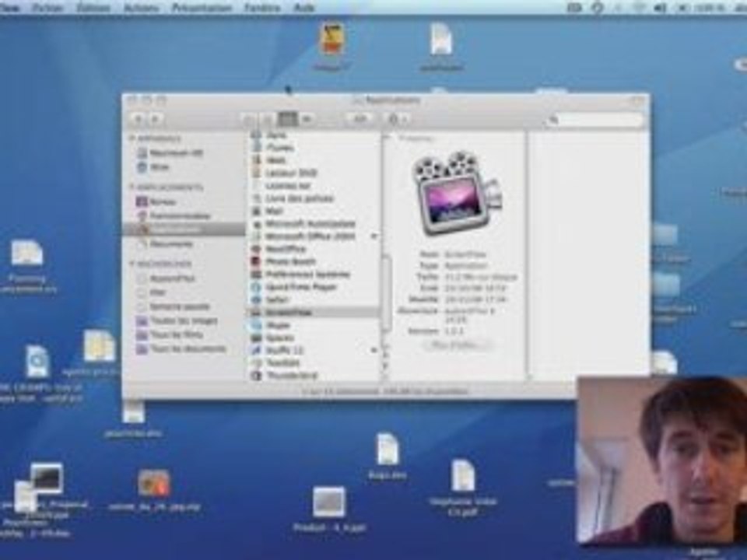The width and height of the screenshot is (747, 560).
Task: Open the Aide menu
Action: 304,8
